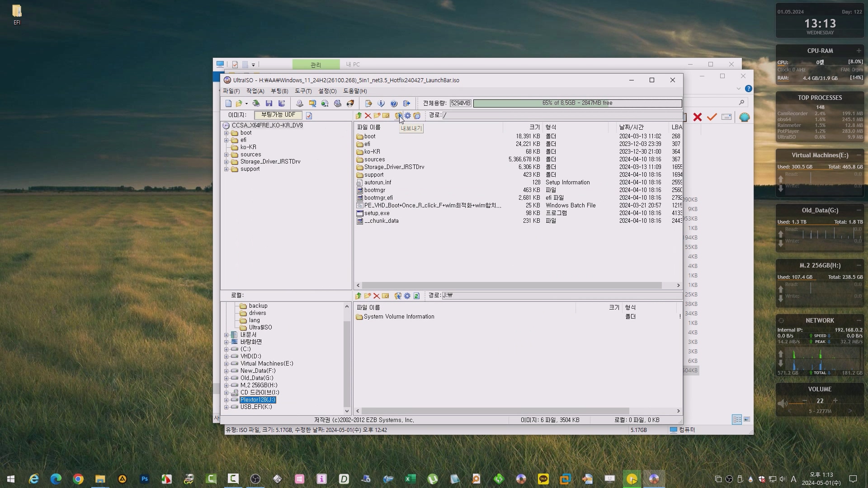The height and width of the screenshot is (488, 868).
Task: Click the Save floppy disk icon
Action: (269, 103)
